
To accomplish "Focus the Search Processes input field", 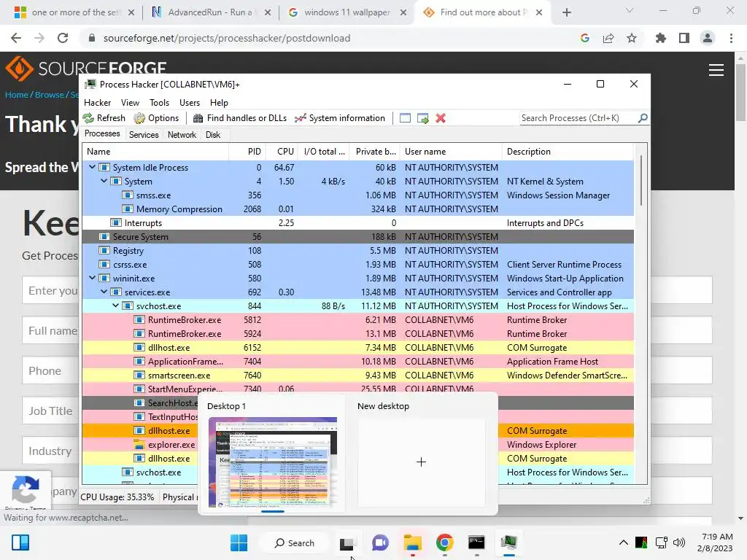I will click(578, 118).
